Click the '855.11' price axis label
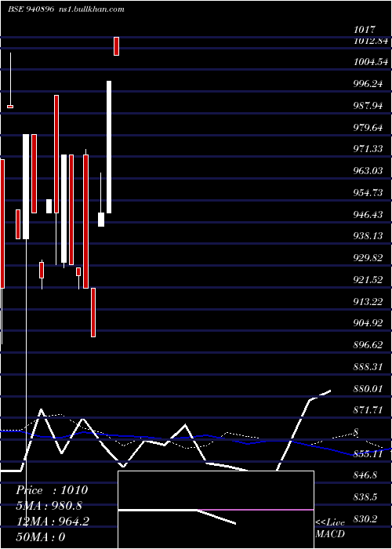 coord(368,454)
